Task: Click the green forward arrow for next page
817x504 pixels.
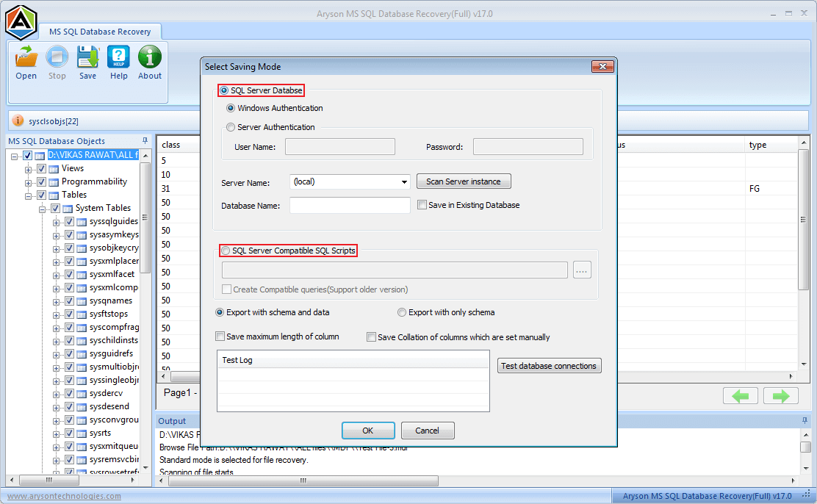Action: pos(780,395)
